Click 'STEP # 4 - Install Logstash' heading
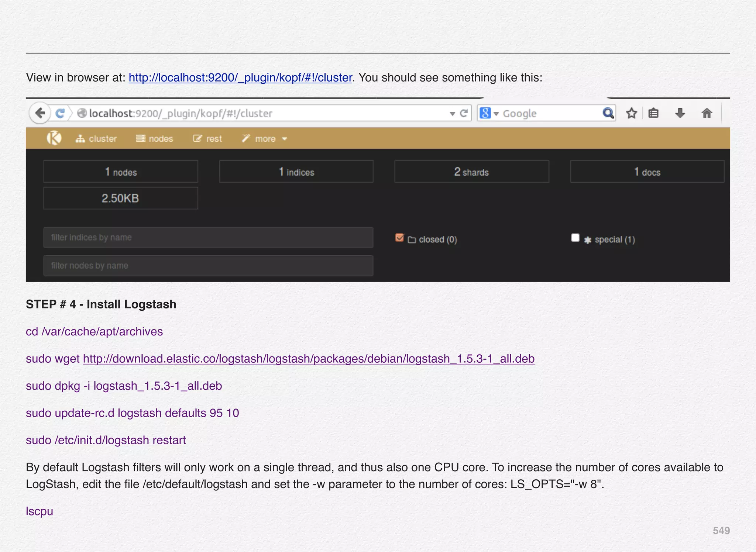The width and height of the screenshot is (756, 552). pyautogui.click(x=101, y=304)
